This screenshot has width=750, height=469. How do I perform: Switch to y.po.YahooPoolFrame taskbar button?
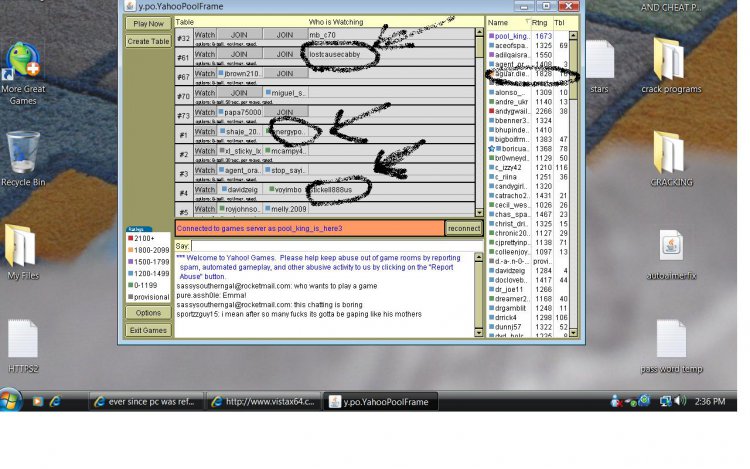(380, 402)
